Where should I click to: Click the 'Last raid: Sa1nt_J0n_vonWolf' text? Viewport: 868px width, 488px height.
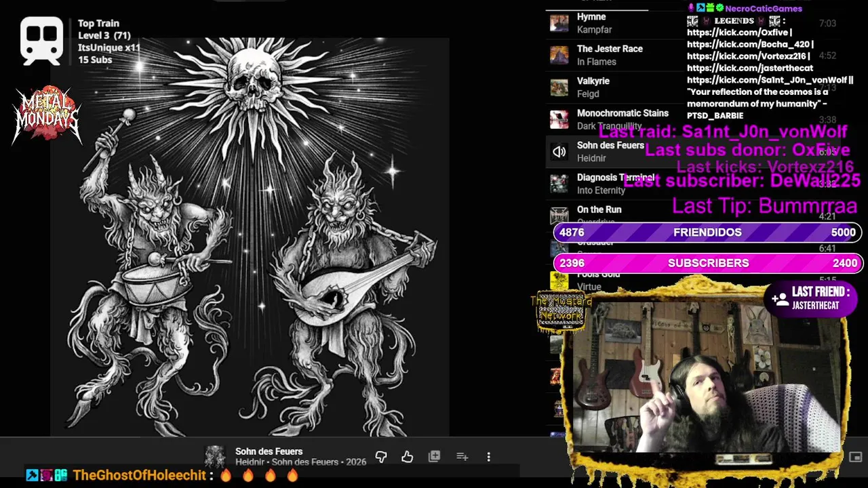point(723,131)
